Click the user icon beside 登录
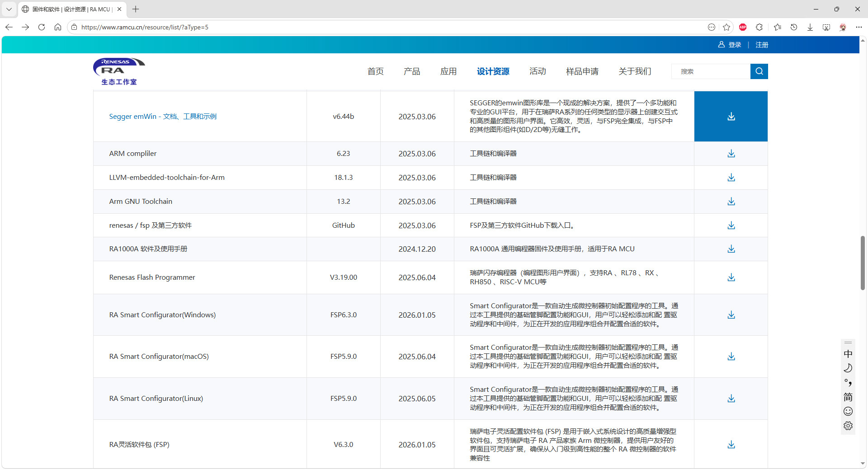The image size is (868, 470). [722, 45]
